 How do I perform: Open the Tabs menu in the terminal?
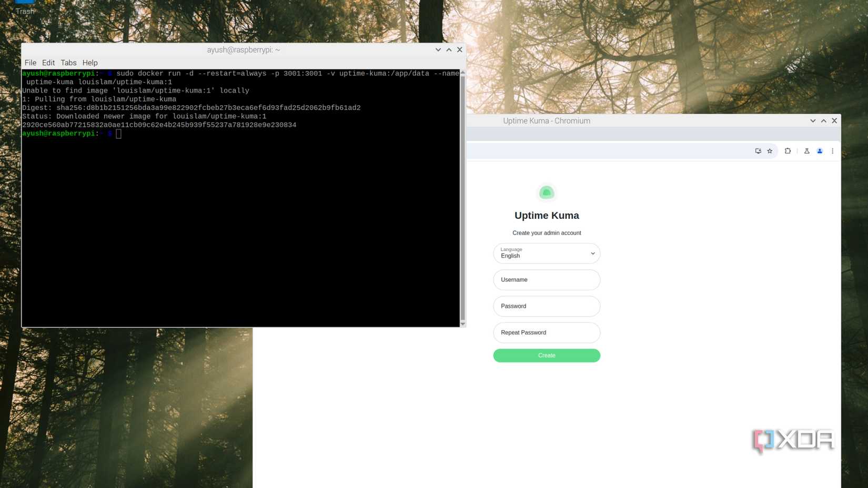68,63
